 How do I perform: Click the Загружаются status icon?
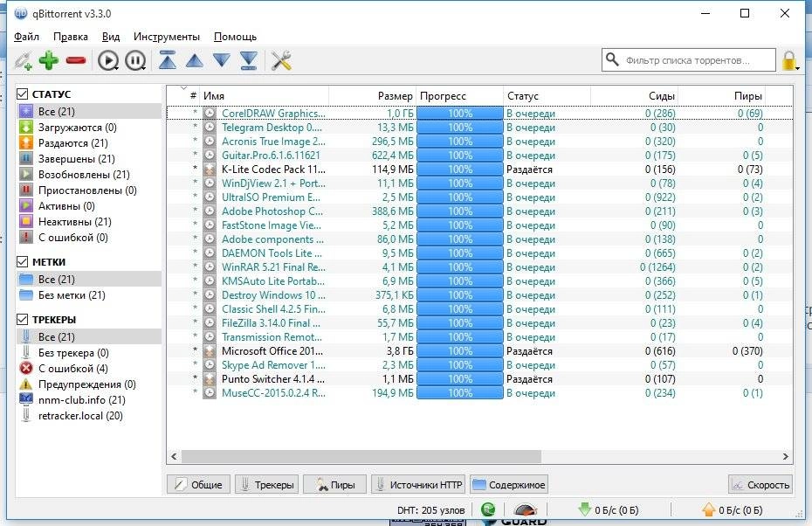click(x=26, y=127)
